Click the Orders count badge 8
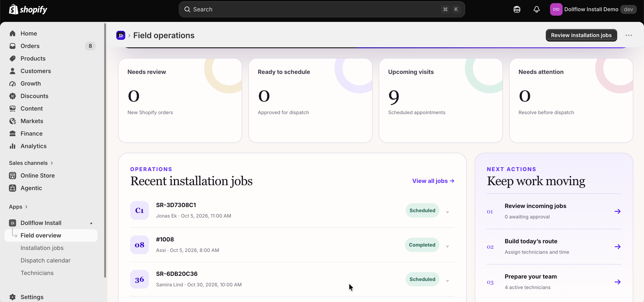 click(x=90, y=46)
